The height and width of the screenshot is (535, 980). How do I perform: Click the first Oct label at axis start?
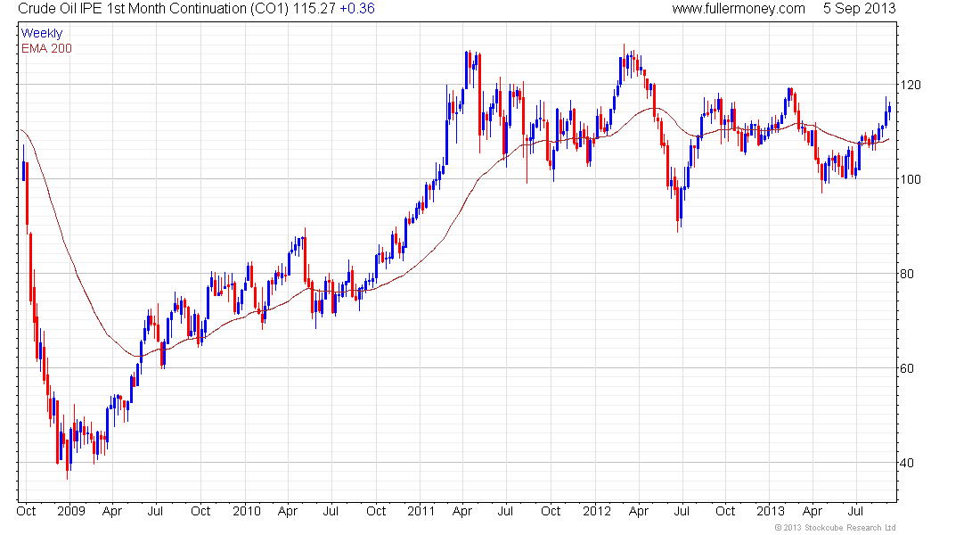[x=26, y=511]
